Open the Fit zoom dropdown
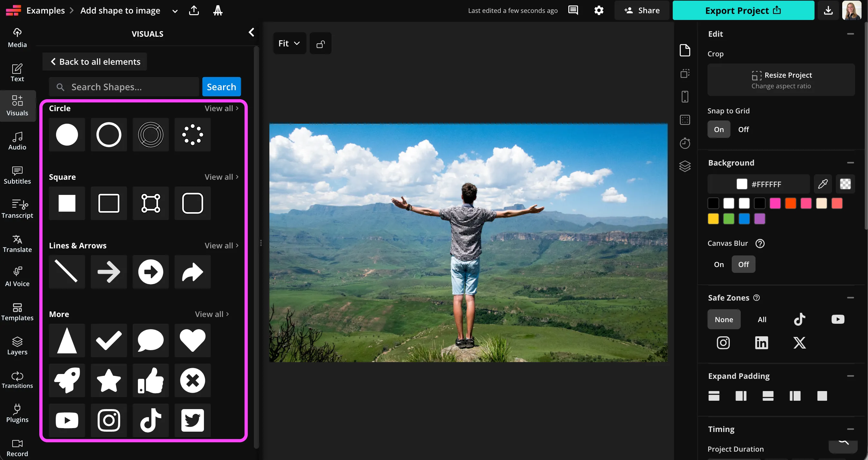Screen dimensions: 868x460 pyautogui.click(x=289, y=43)
